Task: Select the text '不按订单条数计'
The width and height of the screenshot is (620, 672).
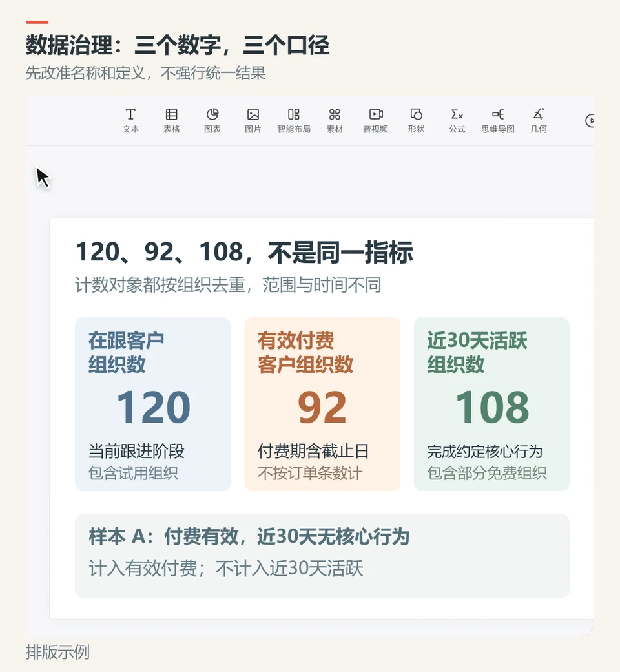Action: [x=310, y=473]
